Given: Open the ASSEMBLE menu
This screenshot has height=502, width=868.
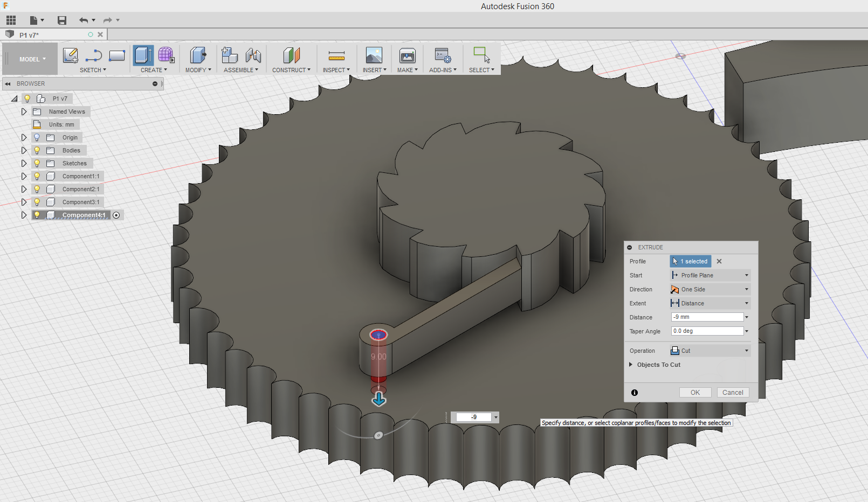Looking at the screenshot, I should pyautogui.click(x=241, y=70).
